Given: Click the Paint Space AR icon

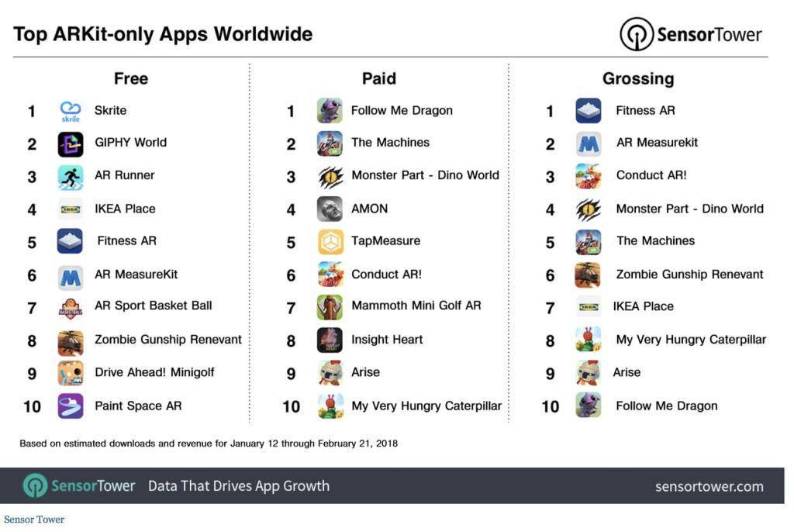Looking at the screenshot, I should click(x=71, y=406).
